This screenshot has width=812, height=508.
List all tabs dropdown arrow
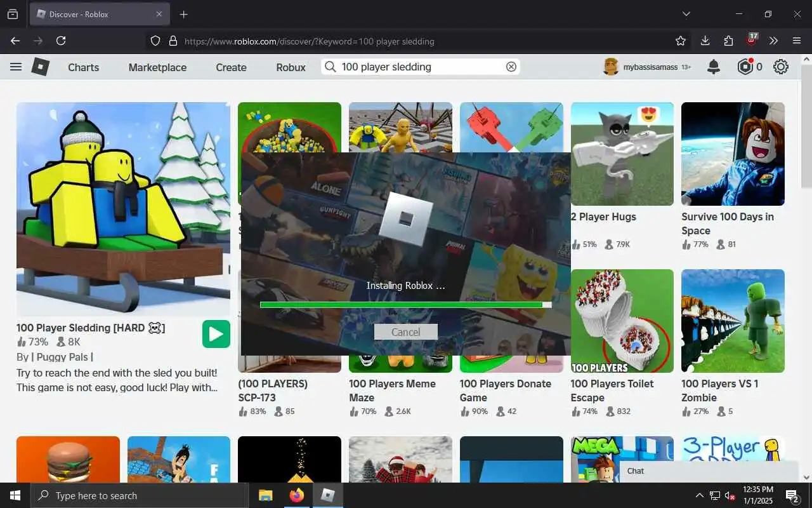(686, 14)
